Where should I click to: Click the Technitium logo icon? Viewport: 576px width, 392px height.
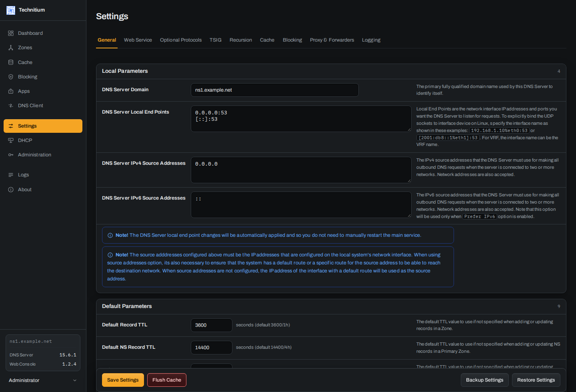tap(11, 10)
